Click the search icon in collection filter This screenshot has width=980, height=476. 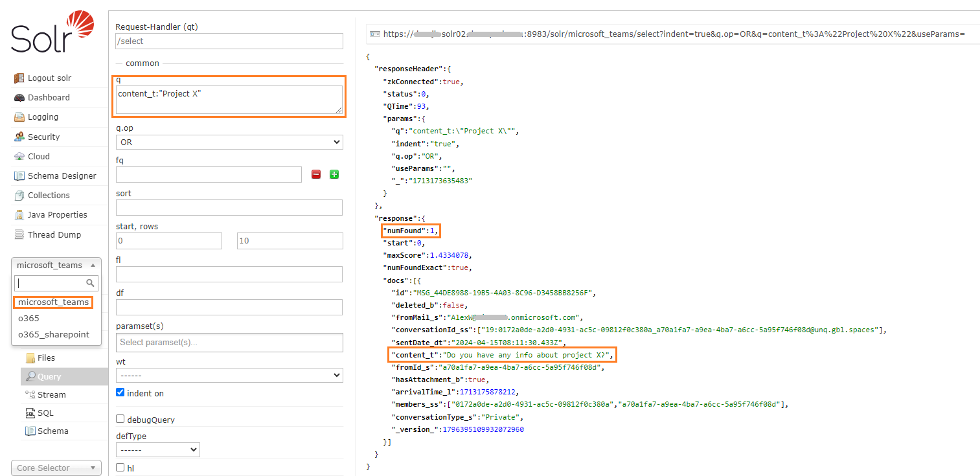pos(91,283)
